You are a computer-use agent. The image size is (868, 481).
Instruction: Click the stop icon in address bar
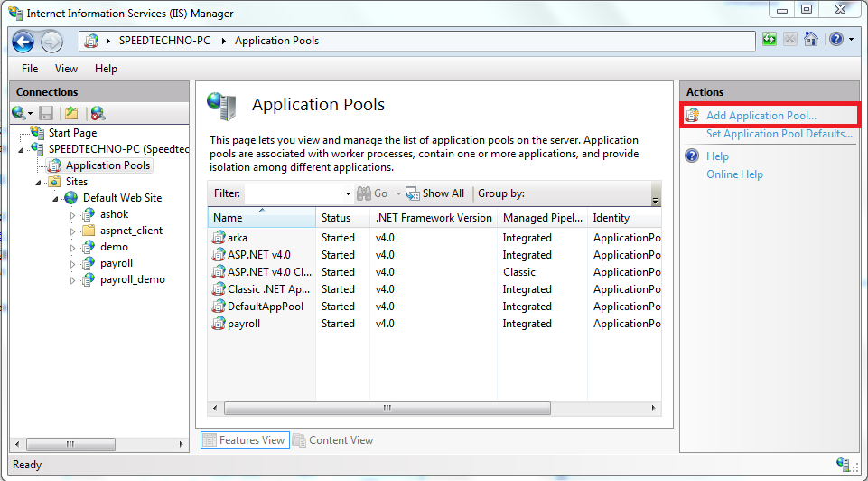pos(790,40)
